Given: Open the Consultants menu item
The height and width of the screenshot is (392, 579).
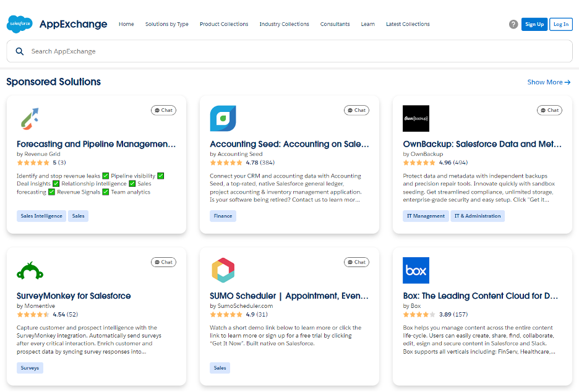Looking at the screenshot, I should tap(335, 24).
